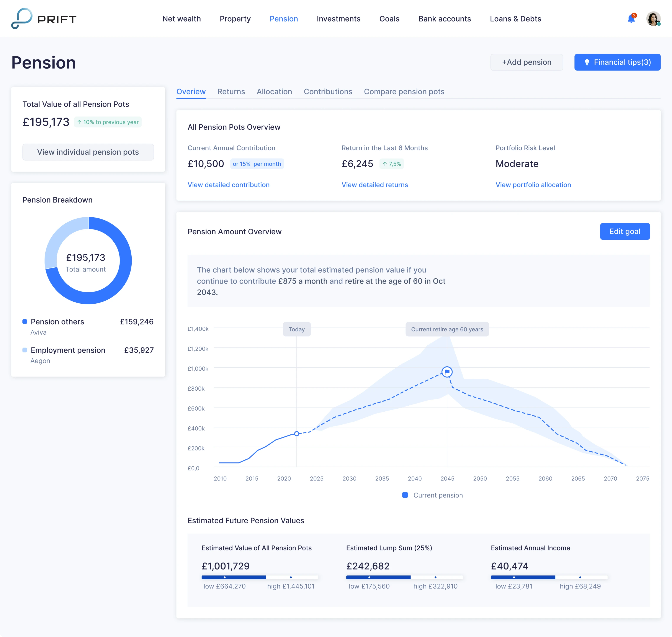Viewport: 672px width, 637px height.
Task: Click the arrow icon beside 7,5%
Action: [385, 164]
